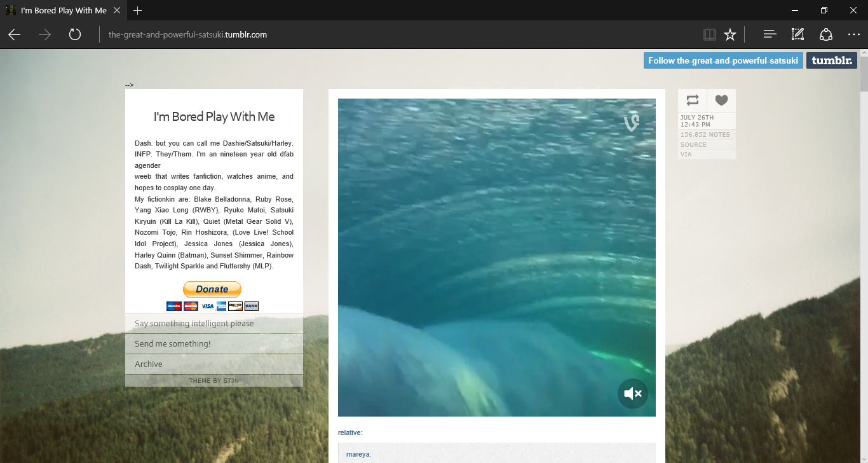Click the blog title I'm Bored Play With Me

coord(214,116)
